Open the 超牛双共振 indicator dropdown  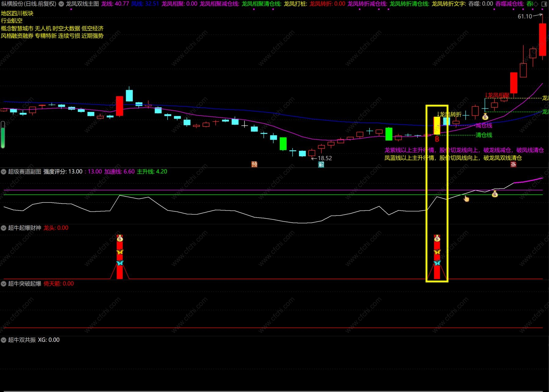click(x=4, y=340)
